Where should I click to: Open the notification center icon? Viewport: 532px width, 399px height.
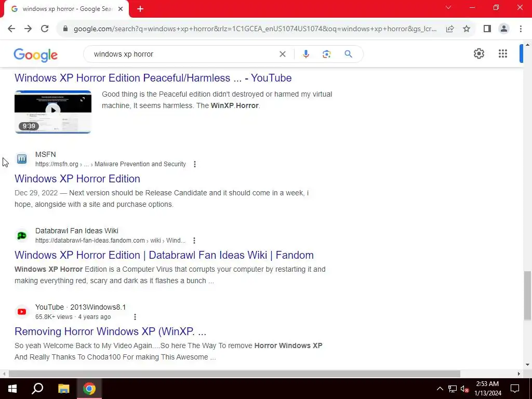tap(515, 389)
